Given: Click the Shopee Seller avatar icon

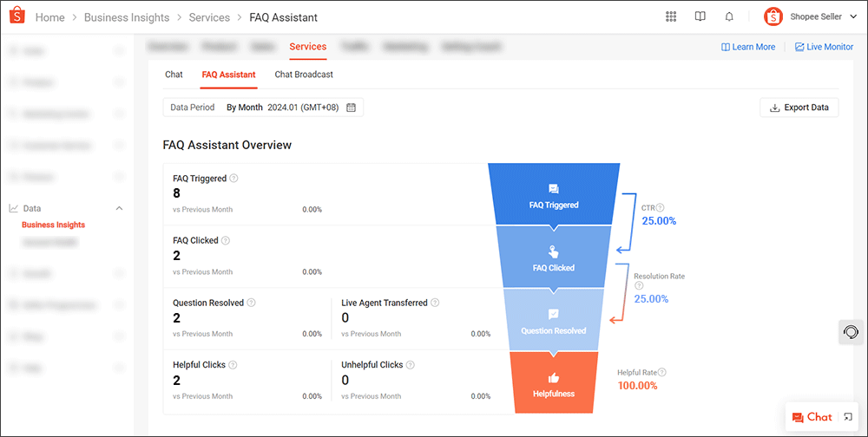Looking at the screenshot, I should click(773, 16).
